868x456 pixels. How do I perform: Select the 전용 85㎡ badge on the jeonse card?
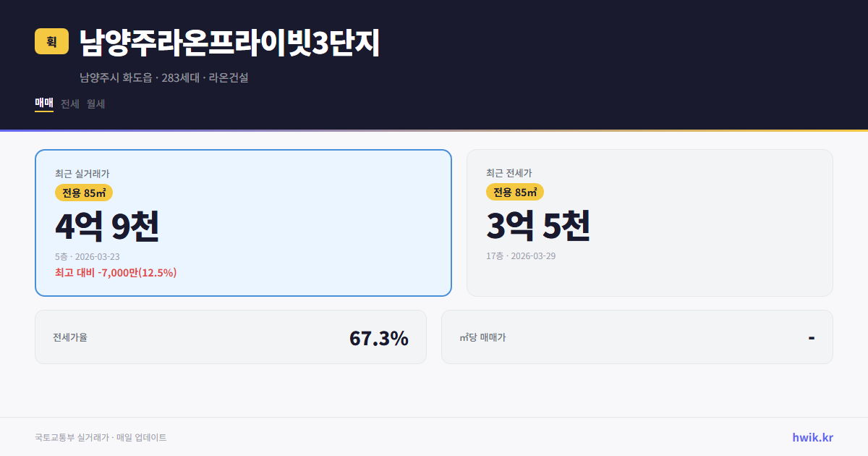516,193
